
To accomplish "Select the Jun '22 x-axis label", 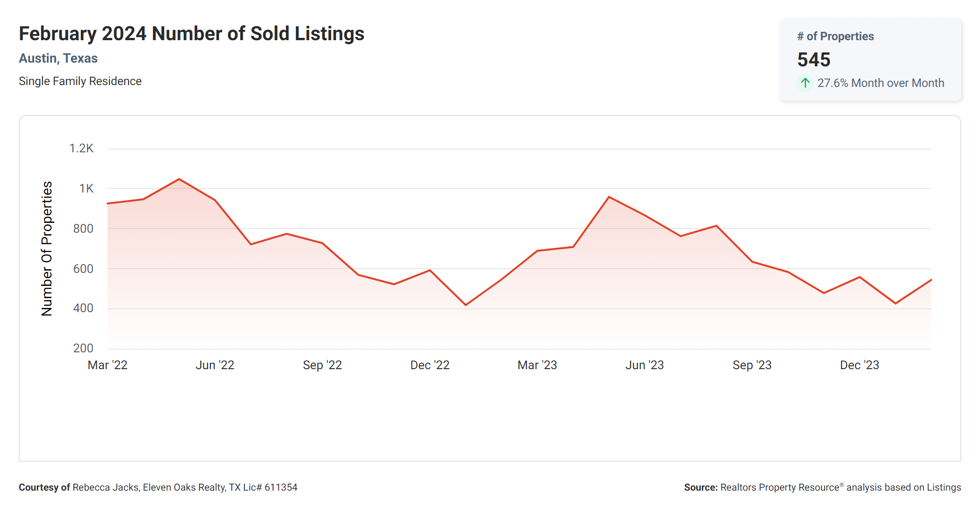I will pyautogui.click(x=215, y=365).
